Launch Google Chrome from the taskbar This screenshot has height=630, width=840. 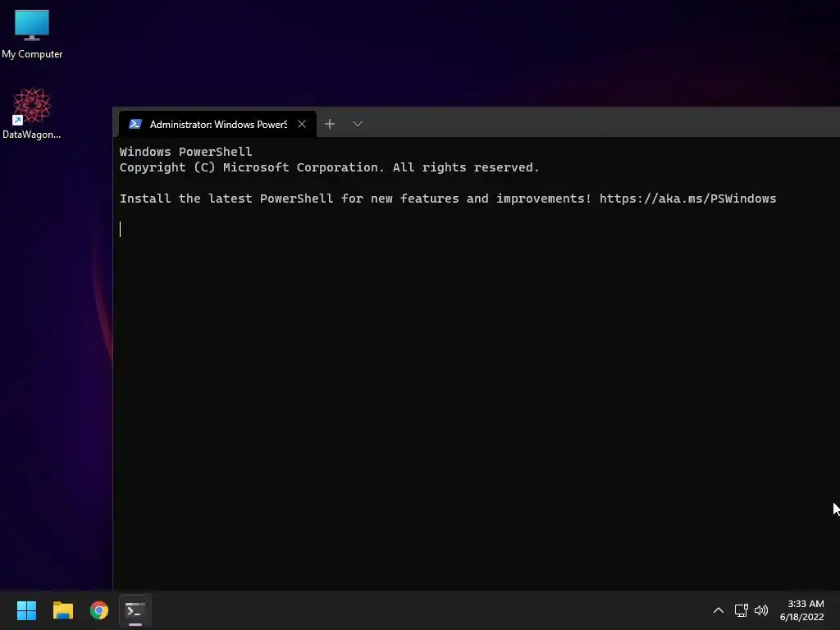click(x=99, y=610)
